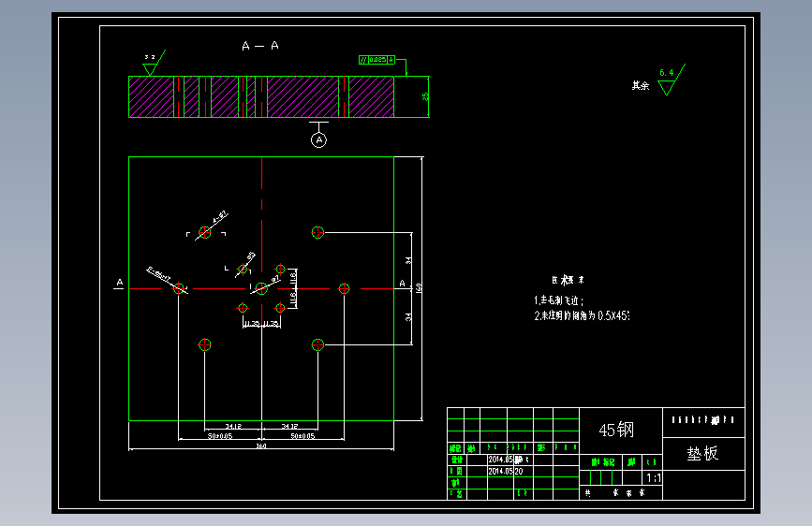Click the circled datum "A" symbol under the section
Viewport: 812px width, 526px height.
click(x=319, y=139)
